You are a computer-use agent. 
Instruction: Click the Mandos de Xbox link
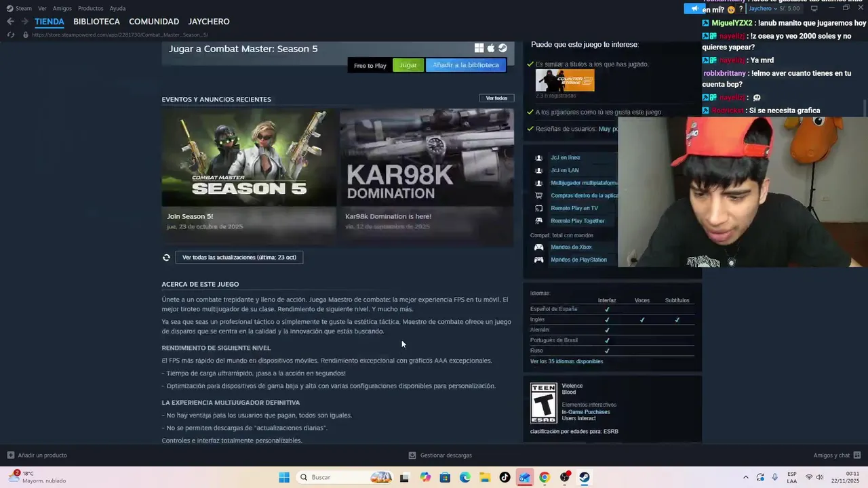pyautogui.click(x=571, y=247)
